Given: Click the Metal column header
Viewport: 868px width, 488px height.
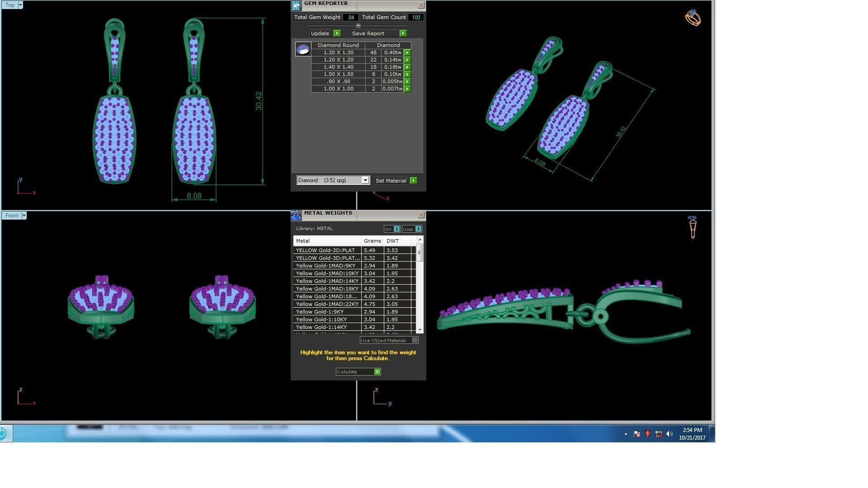Looking at the screenshot, I should click(327, 241).
